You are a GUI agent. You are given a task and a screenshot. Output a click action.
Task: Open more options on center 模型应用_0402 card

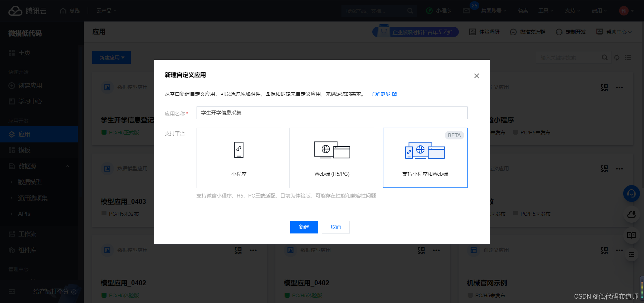coord(436,250)
